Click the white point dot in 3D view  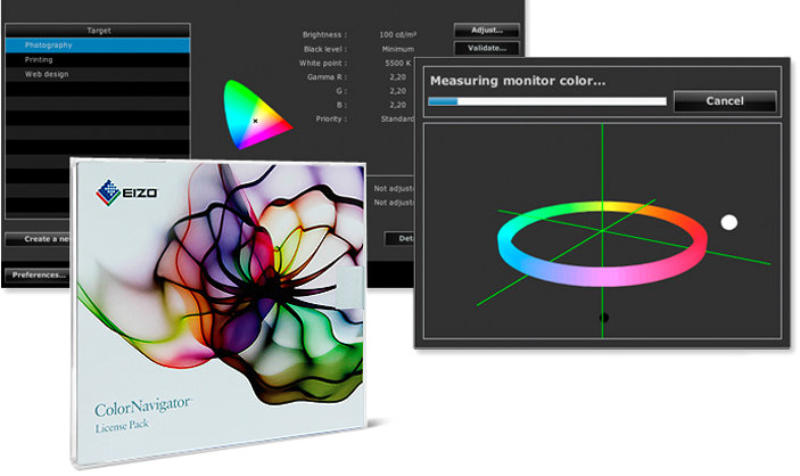[729, 222]
